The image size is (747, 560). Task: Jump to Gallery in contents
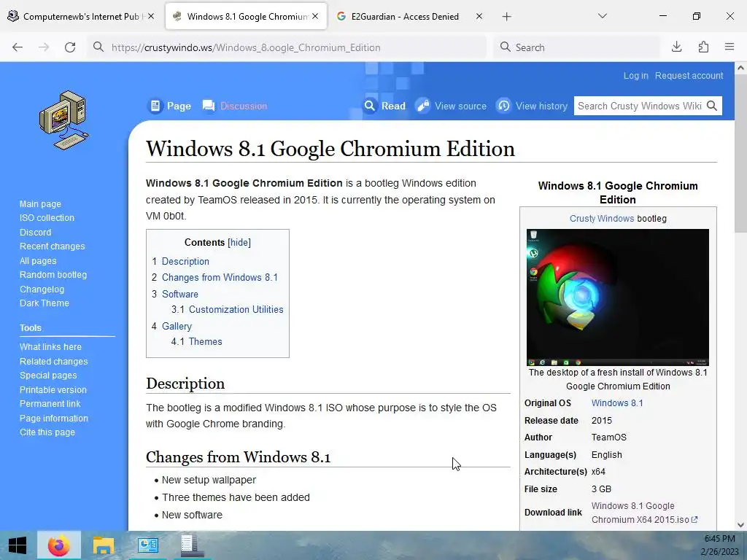pos(177,326)
